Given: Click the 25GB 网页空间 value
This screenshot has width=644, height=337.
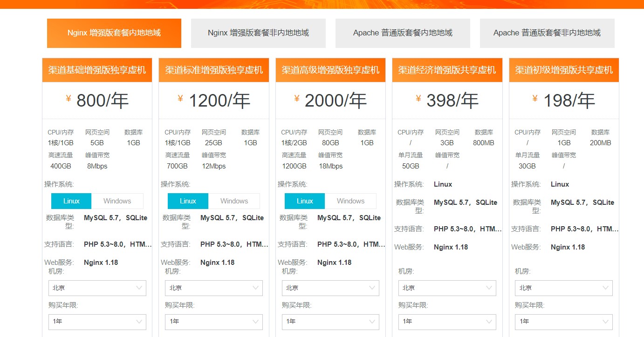Looking at the screenshot, I should (x=214, y=143).
